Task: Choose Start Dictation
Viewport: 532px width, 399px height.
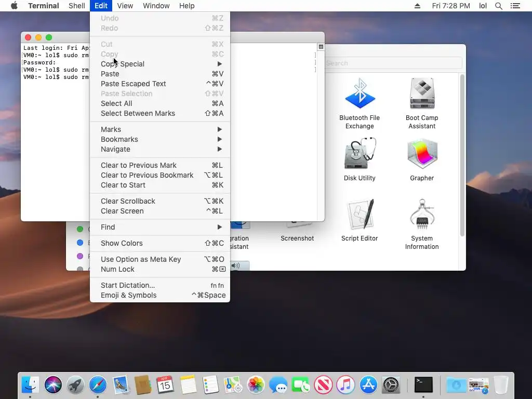Action: [160, 285]
